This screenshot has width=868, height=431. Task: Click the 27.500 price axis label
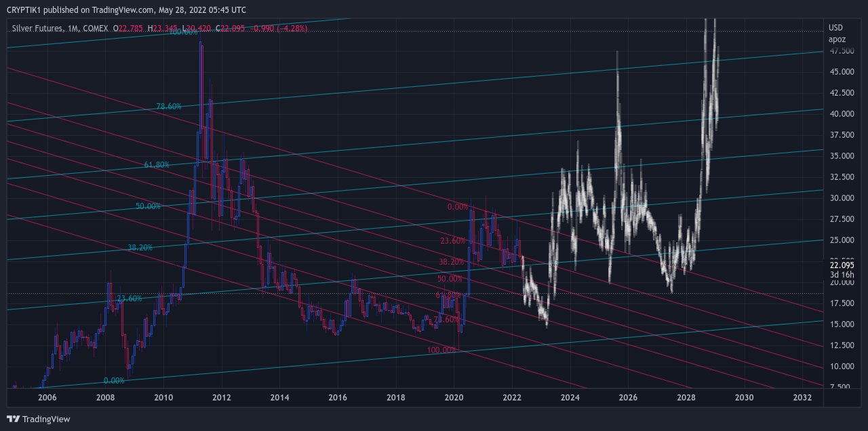(x=841, y=219)
